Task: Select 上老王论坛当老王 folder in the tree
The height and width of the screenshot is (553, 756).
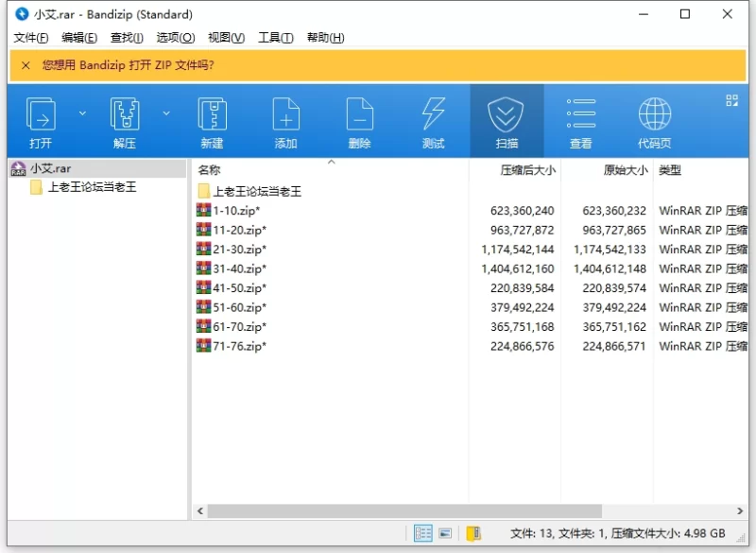Action: pyautogui.click(x=92, y=187)
